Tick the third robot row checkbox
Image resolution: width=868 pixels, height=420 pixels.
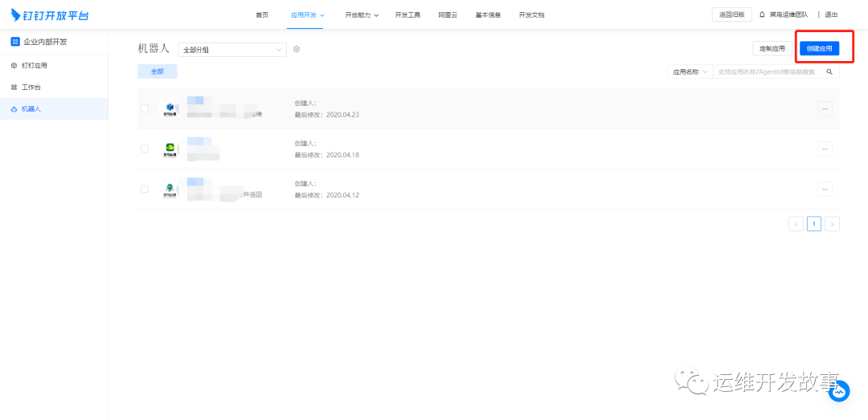coord(145,189)
